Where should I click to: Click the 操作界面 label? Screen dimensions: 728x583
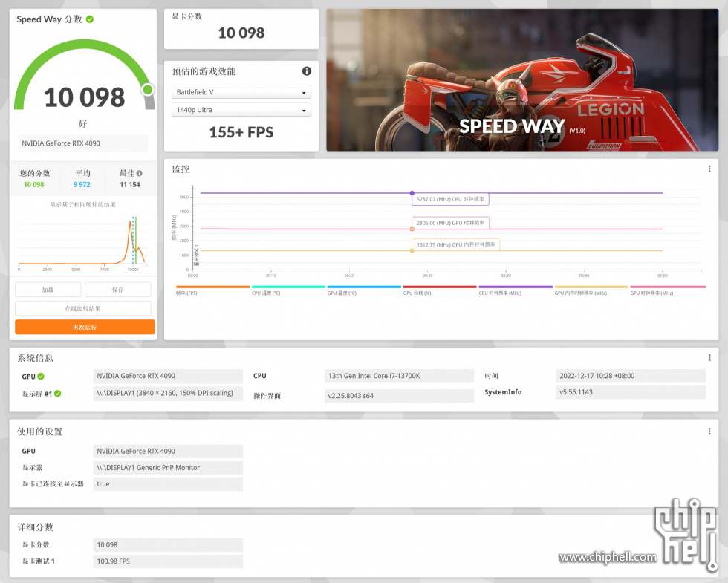pos(267,395)
